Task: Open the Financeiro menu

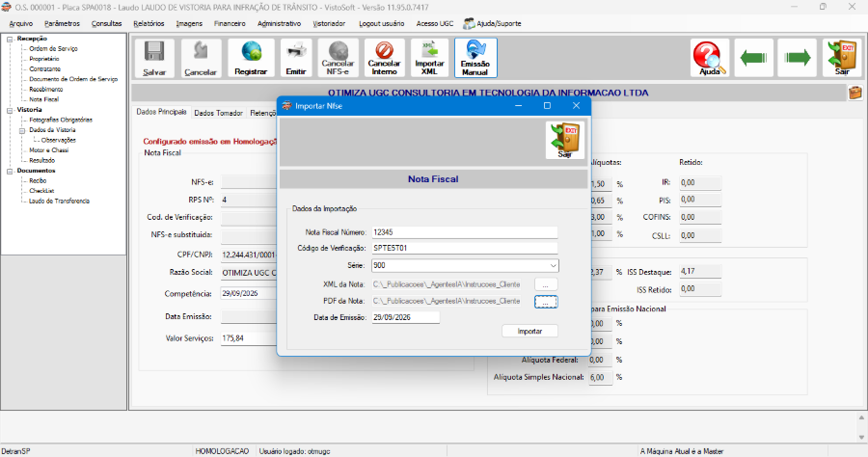Action: (230, 24)
